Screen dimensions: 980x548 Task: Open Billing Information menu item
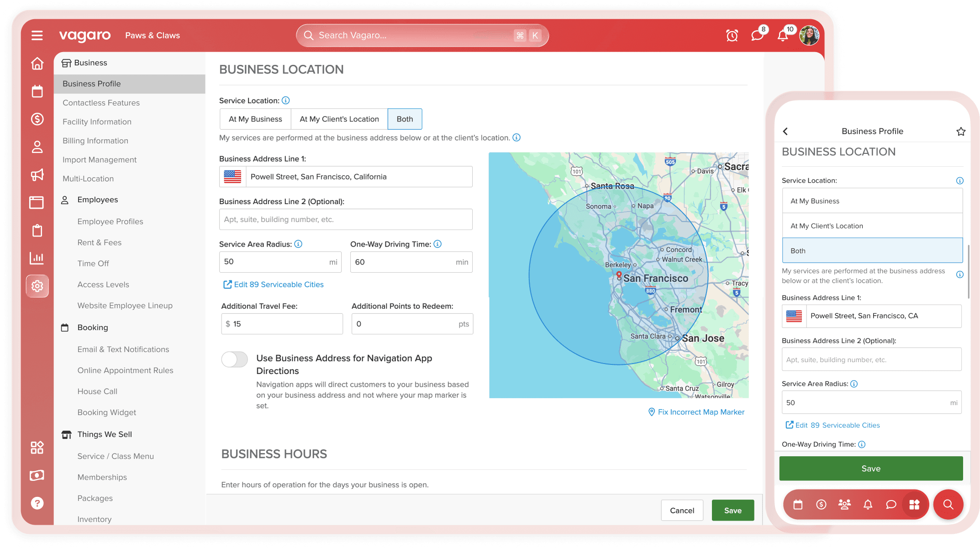pyautogui.click(x=95, y=141)
